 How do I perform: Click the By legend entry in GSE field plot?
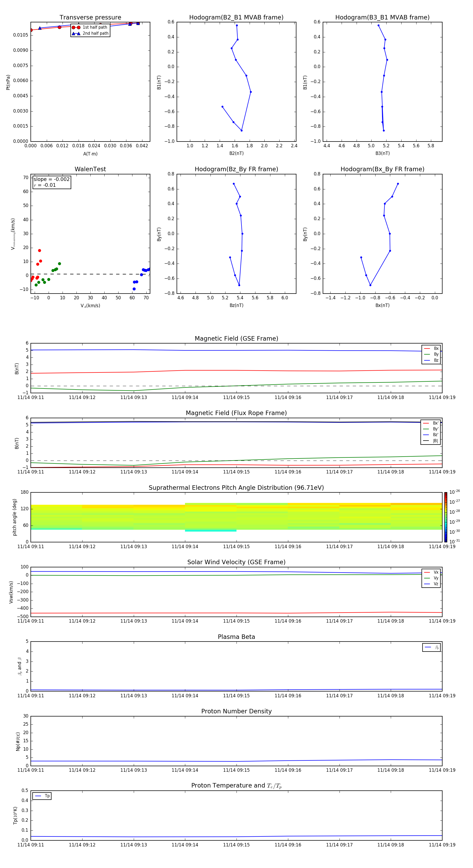point(431,355)
